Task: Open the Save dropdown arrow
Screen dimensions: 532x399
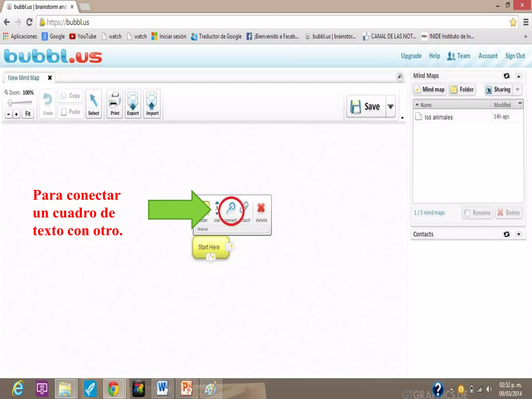Action: pos(390,107)
